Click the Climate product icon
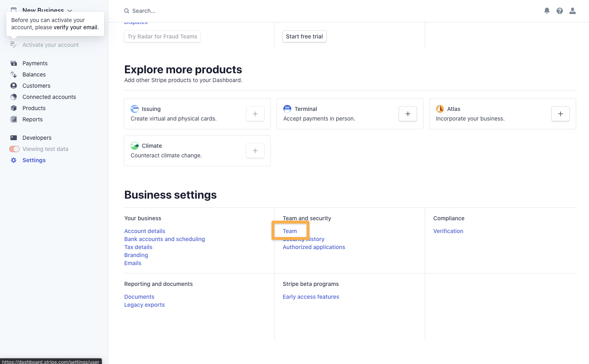The width and height of the screenshot is (589, 364). point(135,146)
